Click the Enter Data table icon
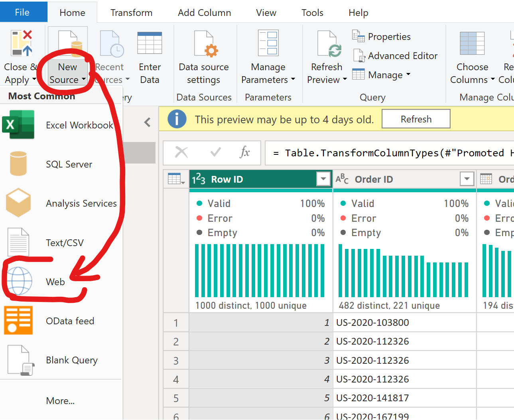Screen dimensions: 514x420 pyautogui.click(x=150, y=43)
